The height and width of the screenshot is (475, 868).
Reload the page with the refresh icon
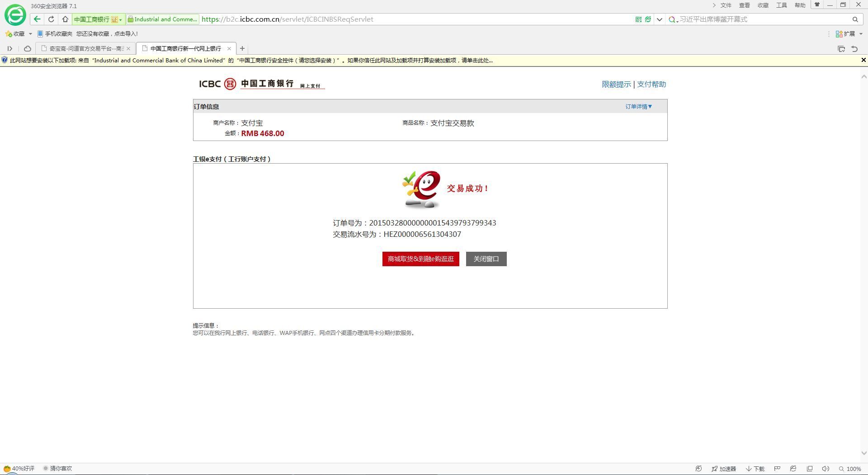[x=51, y=19]
